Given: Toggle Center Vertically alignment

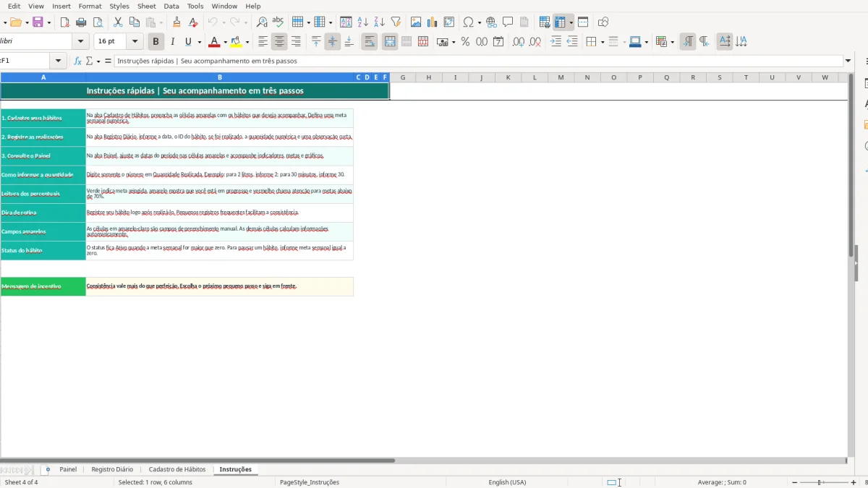Looking at the screenshot, I should pos(333,42).
